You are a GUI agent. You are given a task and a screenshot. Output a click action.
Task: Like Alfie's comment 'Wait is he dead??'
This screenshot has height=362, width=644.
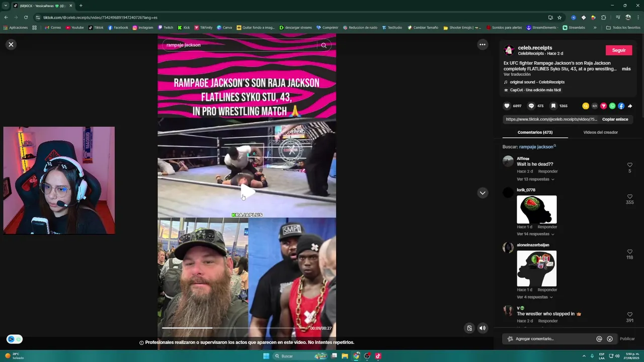coord(629,165)
